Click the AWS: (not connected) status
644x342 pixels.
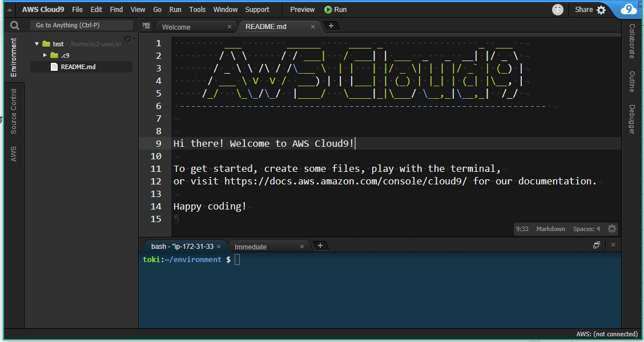pos(607,334)
